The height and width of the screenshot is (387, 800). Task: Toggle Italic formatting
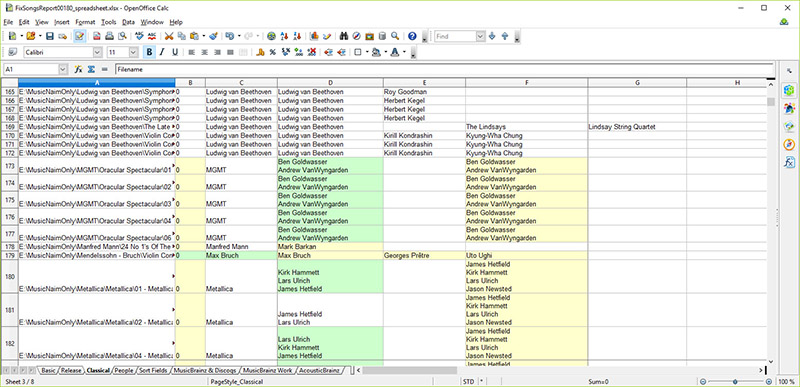click(162, 52)
